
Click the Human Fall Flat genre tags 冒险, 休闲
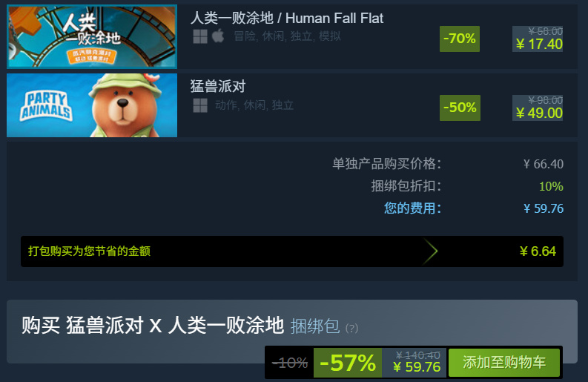coord(259,36)
